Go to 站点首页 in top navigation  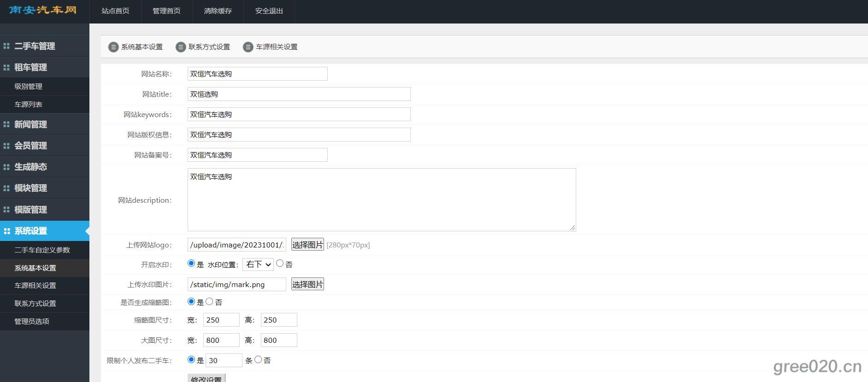(x=115, y=11)
